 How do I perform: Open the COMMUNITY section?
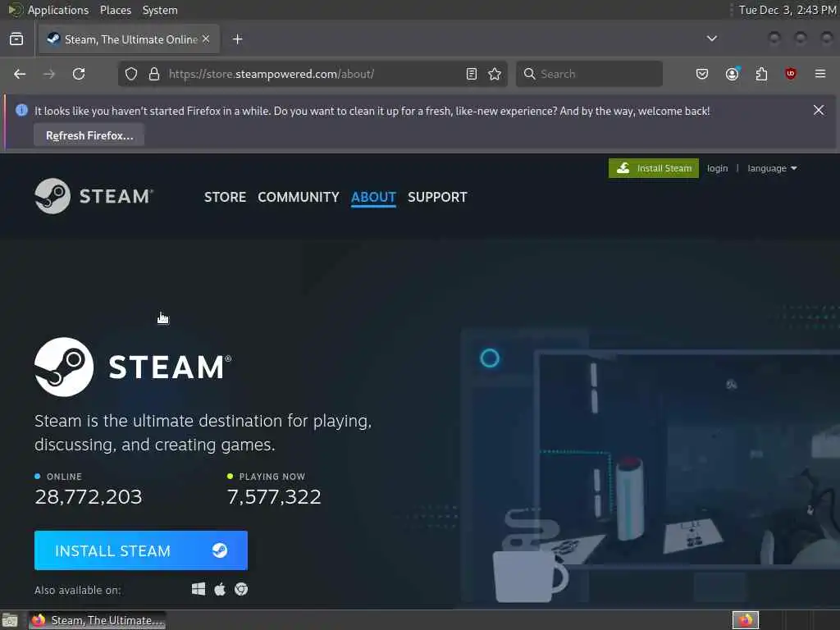299,197
